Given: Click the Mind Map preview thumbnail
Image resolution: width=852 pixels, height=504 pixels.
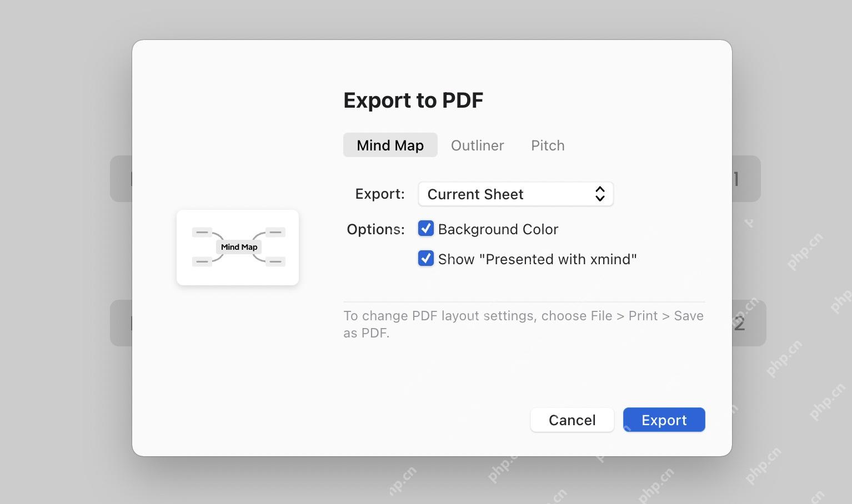Looking at the screenshot, I should [238, 248].
